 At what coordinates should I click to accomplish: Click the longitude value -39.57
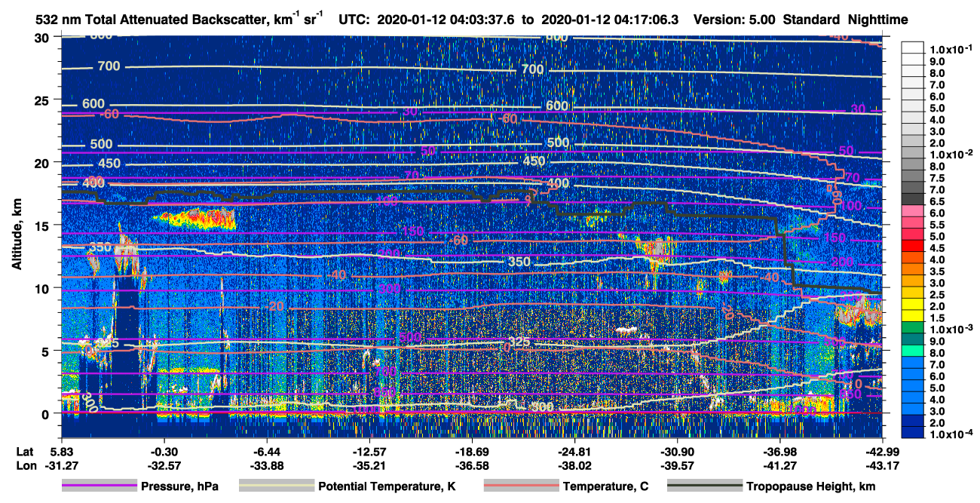(x=677, y=466)
